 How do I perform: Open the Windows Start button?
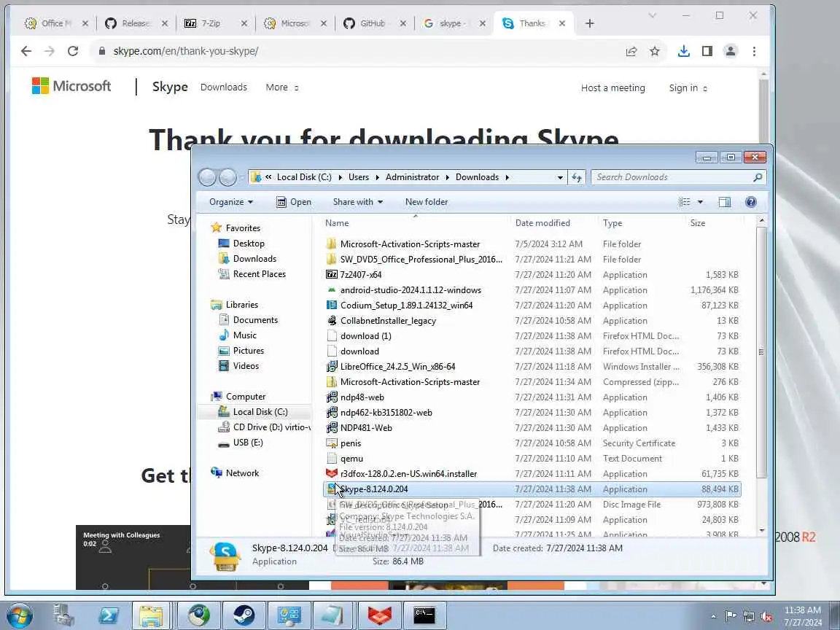[18, 615]
